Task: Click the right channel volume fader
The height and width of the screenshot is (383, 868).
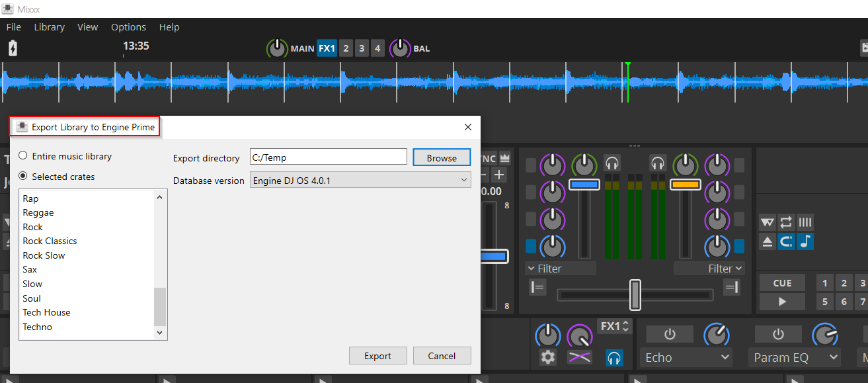Action: [686, 185]
